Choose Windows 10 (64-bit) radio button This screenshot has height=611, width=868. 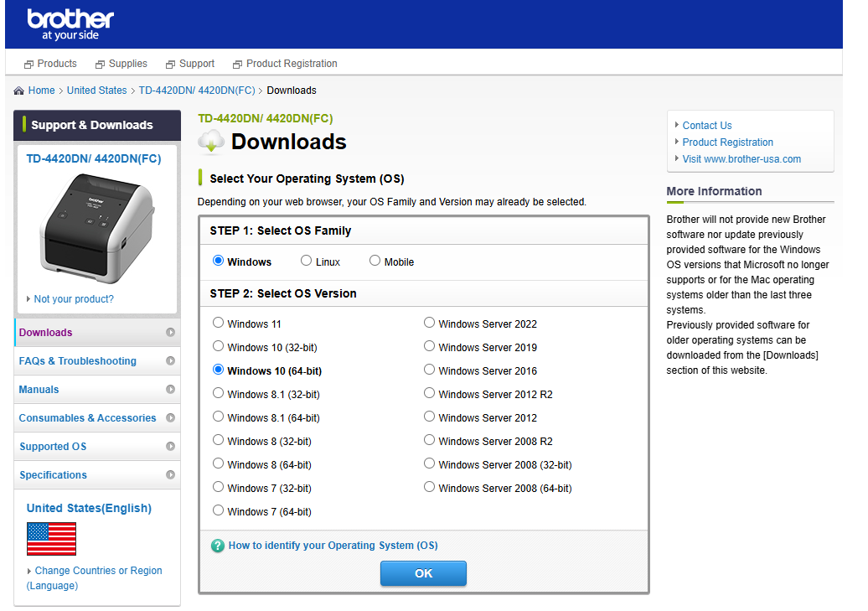tap(218, 370)
